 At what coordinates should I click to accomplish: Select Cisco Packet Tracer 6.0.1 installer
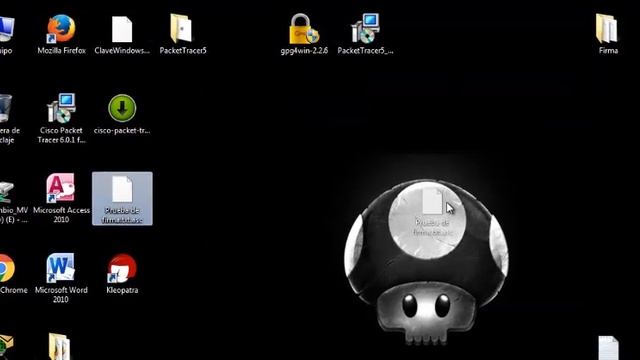pos(61,108)
